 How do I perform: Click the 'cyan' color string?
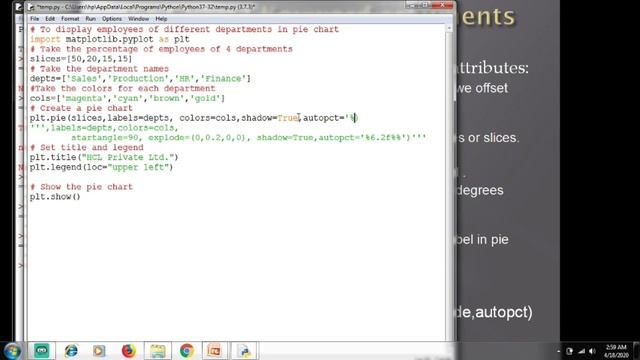click(128, 98)
